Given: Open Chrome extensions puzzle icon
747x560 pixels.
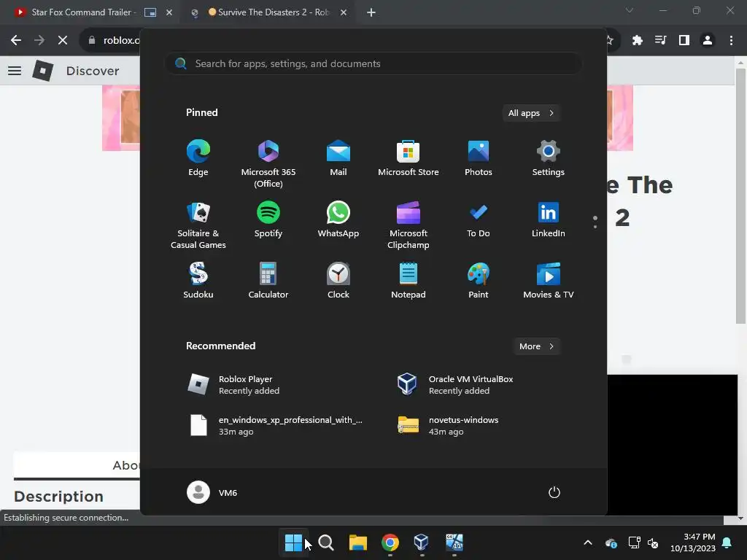Looking at the screenshot, I should (637, 41).
